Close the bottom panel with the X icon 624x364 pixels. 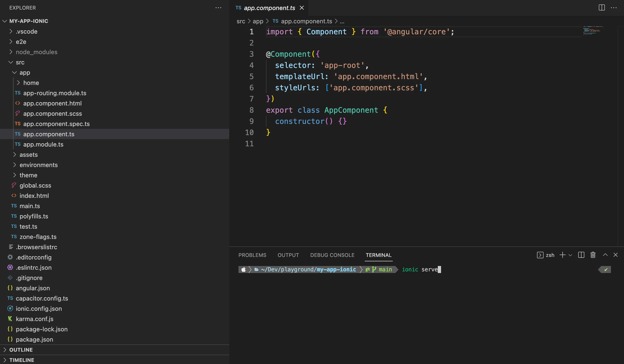click(x=616, y=255)
